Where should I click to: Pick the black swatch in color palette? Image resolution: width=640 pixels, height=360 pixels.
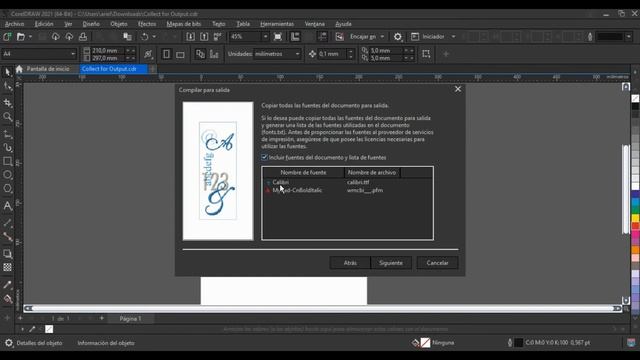point(635,107)
